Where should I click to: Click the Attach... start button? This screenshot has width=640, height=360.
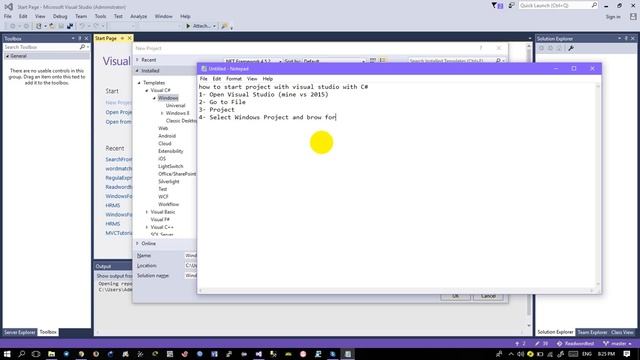[199, 26]
